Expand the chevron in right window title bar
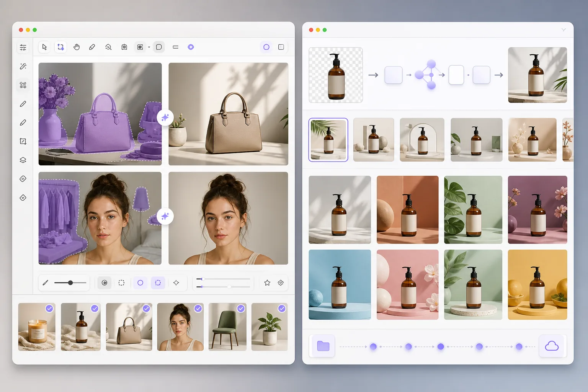 (563, 30)
